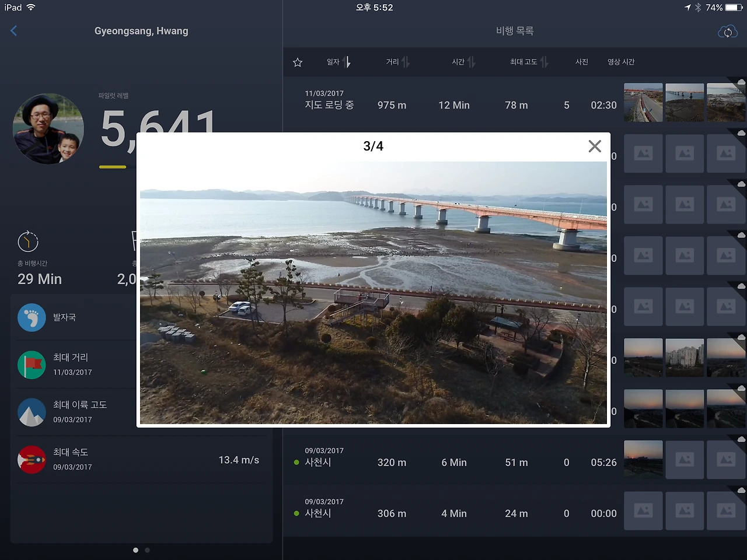The width and height of the screenshot is (747, 560).
Task: Sort flights by 거리 distance
Action: pyautogui.click(x=398, y=62)
